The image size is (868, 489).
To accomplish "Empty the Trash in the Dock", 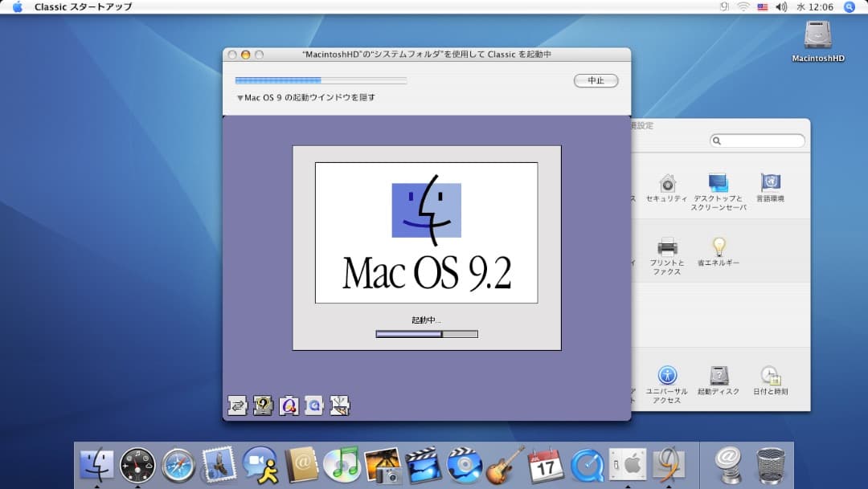I will (x=770, y=464).
